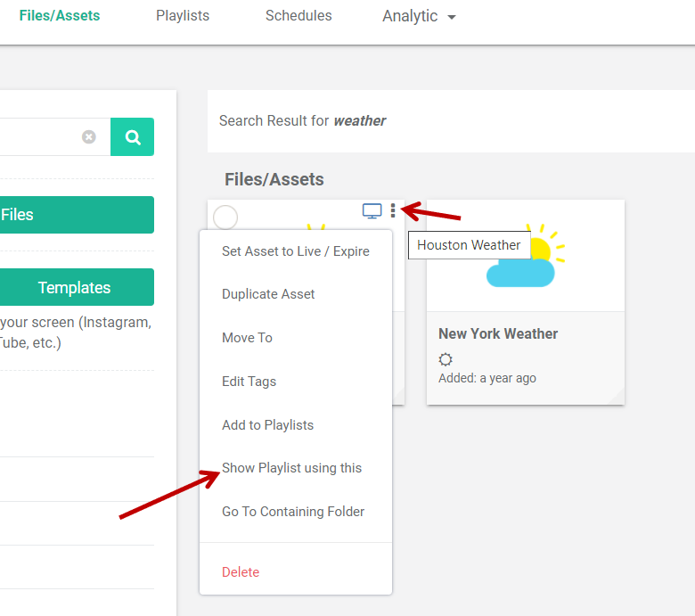This screenshot has width=695, height=616.
Task: Click the gear icon under New York Weather
Action: [x=446, y=359]
